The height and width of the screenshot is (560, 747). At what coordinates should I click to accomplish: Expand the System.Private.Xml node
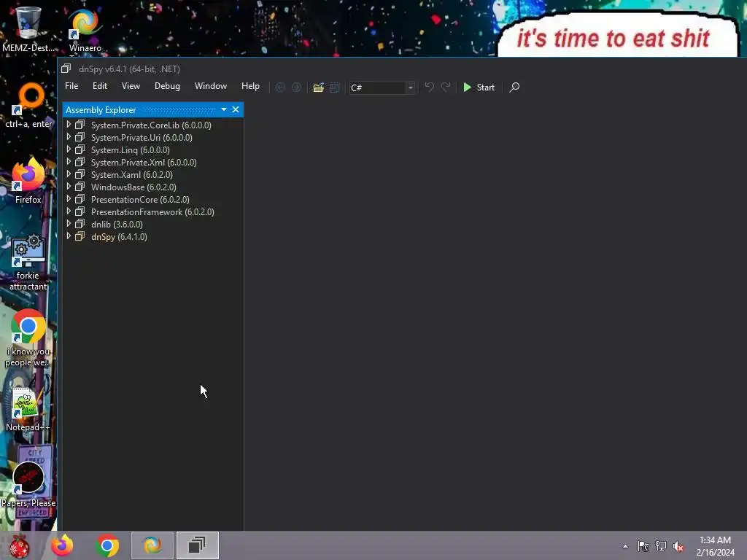point(69,161)
